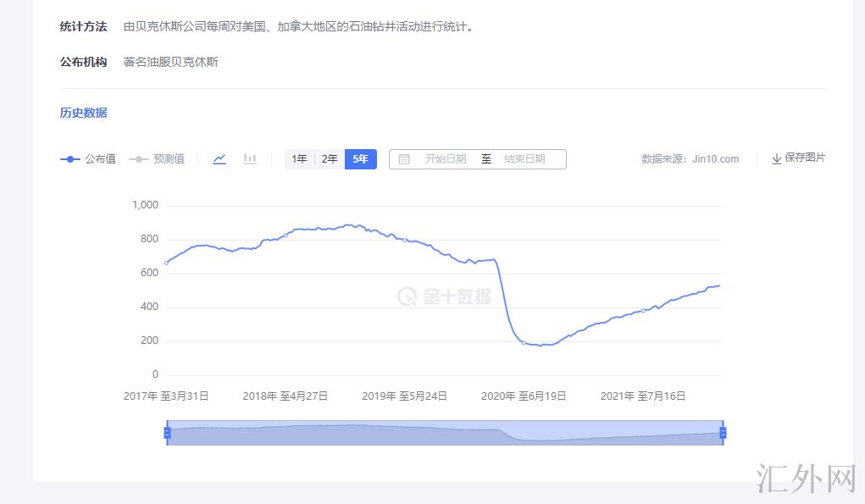Click the calendar icon in date picker
This screenshot has width=865, height=504.
(404, 159)
